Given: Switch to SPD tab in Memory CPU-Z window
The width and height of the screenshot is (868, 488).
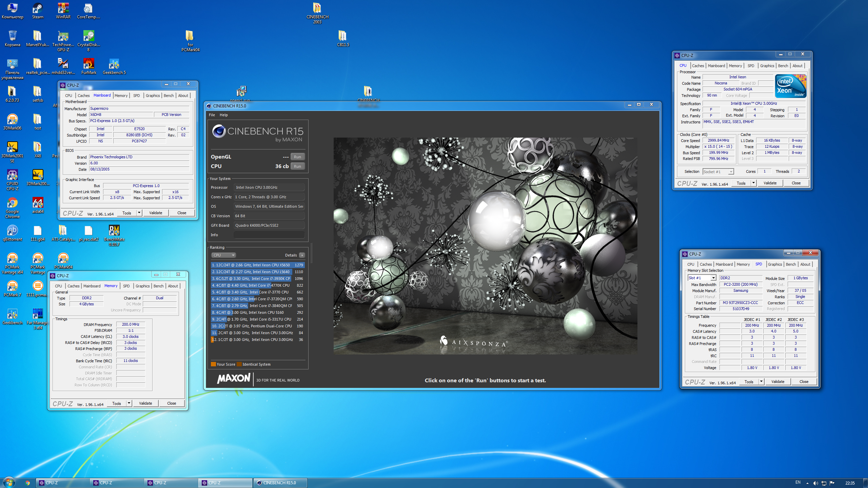Looking at the screenshot, I should (x=126, y=286).
